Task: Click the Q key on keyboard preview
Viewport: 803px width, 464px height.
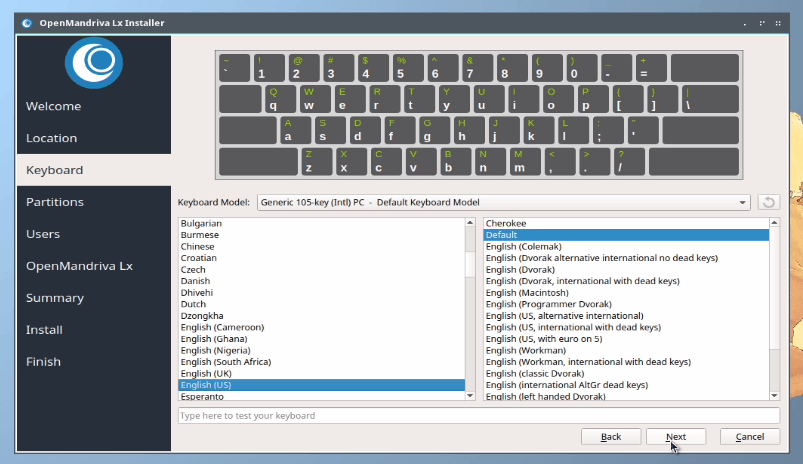Action: (x=281, y=99)
